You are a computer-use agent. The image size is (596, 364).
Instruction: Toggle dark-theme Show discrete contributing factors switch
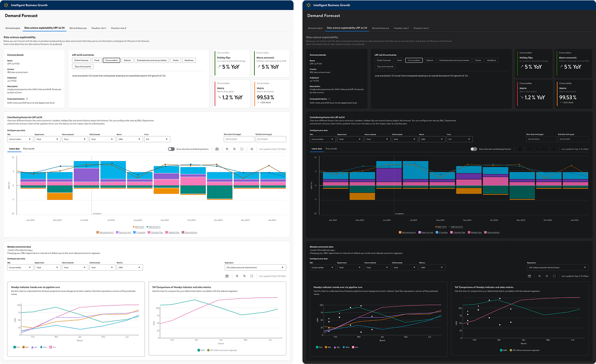[x=473, y=149]
